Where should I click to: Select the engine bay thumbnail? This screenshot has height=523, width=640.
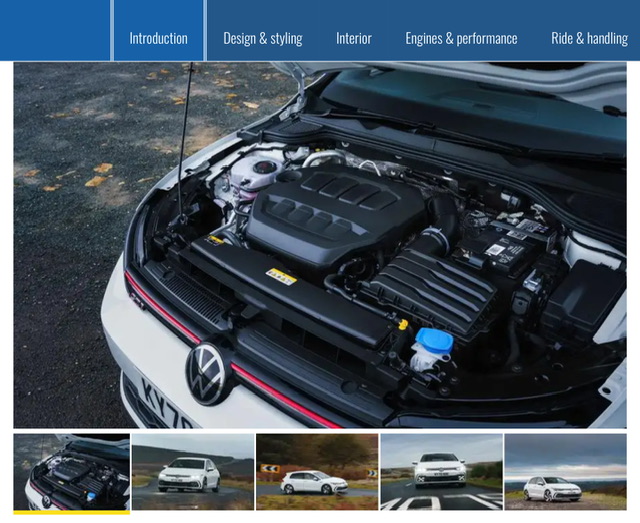(x=71, y=472)
